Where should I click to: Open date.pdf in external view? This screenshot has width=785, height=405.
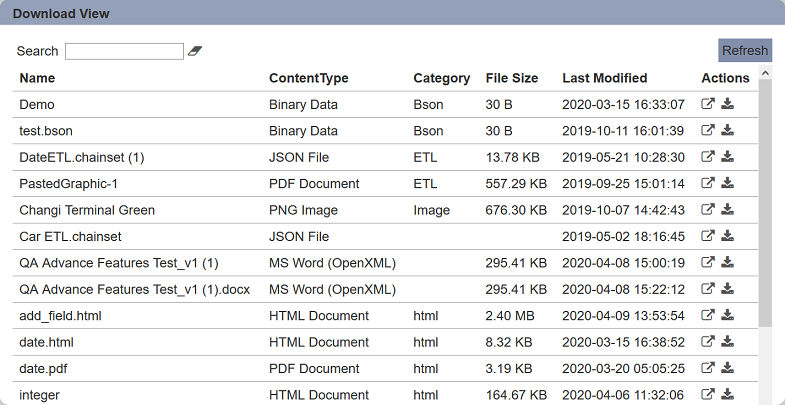tap(707, 368)
